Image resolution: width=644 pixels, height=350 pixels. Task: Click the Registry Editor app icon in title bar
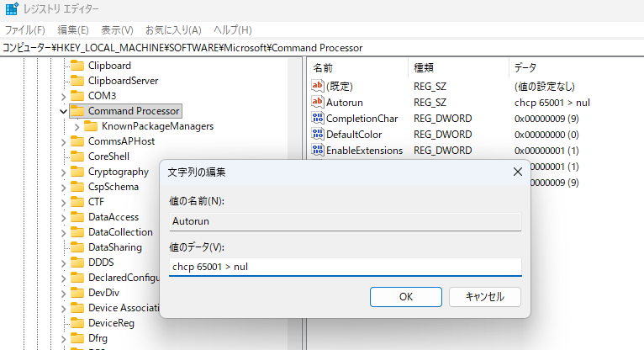12,9
